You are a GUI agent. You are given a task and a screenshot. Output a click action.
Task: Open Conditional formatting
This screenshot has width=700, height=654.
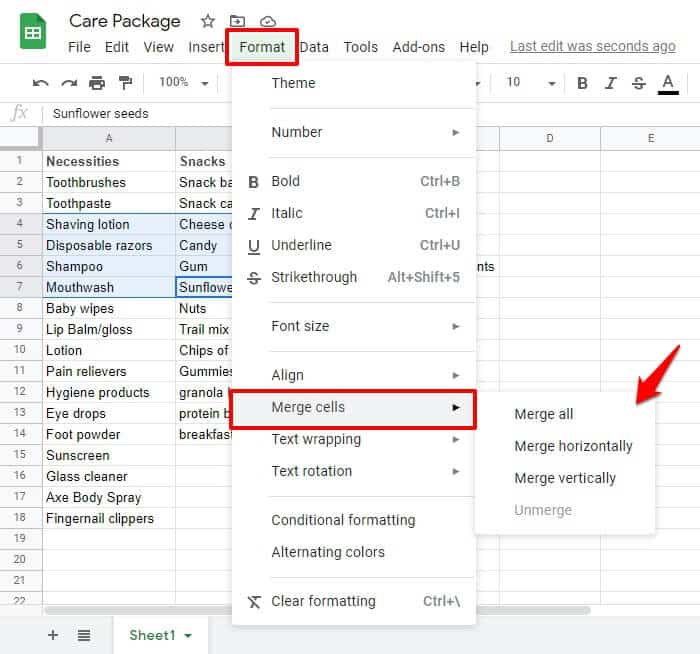tap(354, 521)
